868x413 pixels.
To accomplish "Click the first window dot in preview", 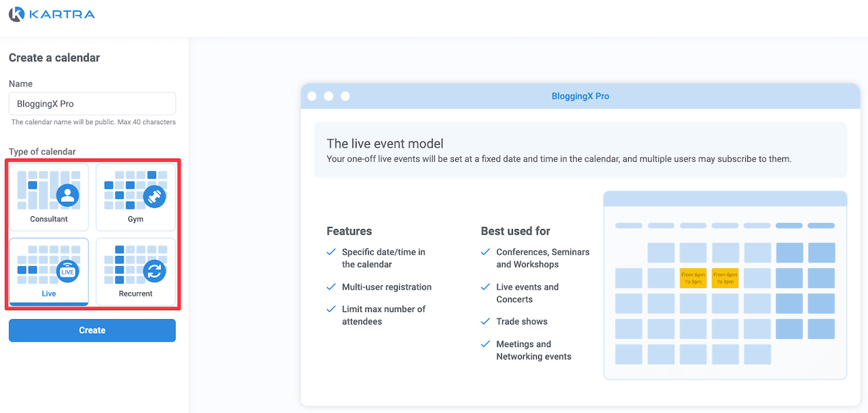I will pos(312,96).
